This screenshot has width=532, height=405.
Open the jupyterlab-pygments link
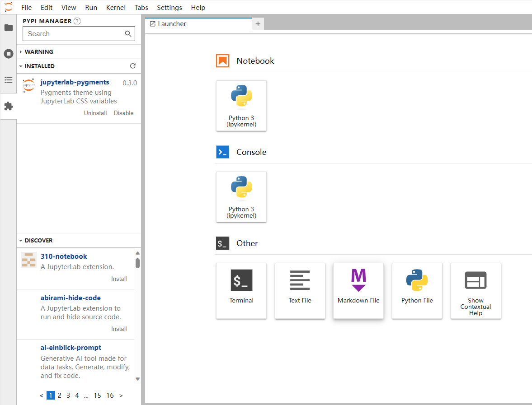[x=75, y=82]
